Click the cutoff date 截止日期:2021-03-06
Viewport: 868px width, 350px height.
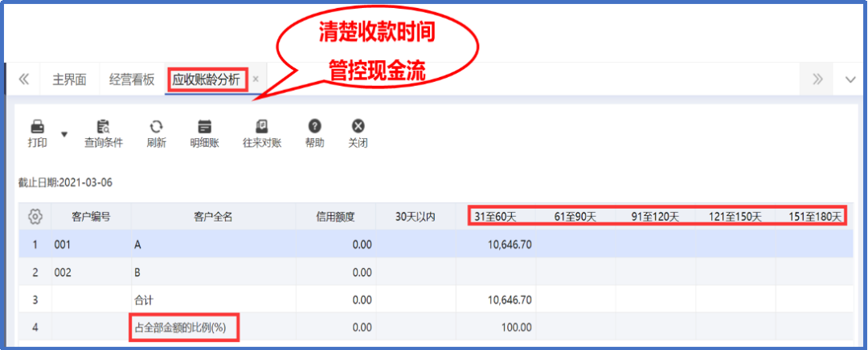65,182
